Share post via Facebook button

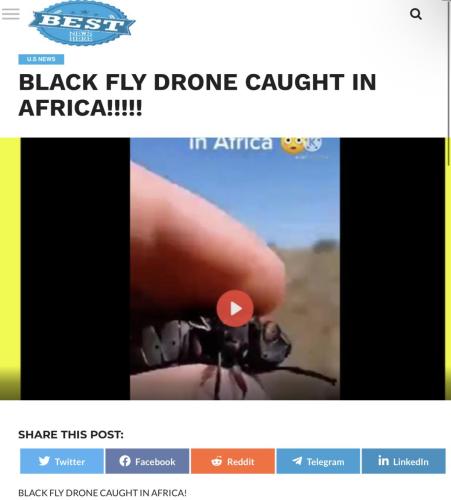tap(147, 461)
